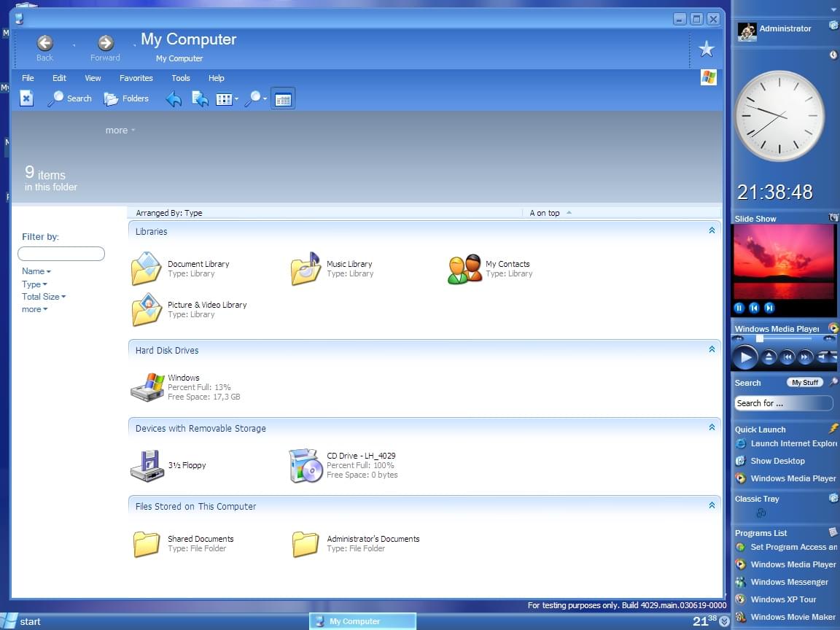Select the CD Drive LH_4029 icon
Screen dimensions: 840x630
tap(306, 465)
